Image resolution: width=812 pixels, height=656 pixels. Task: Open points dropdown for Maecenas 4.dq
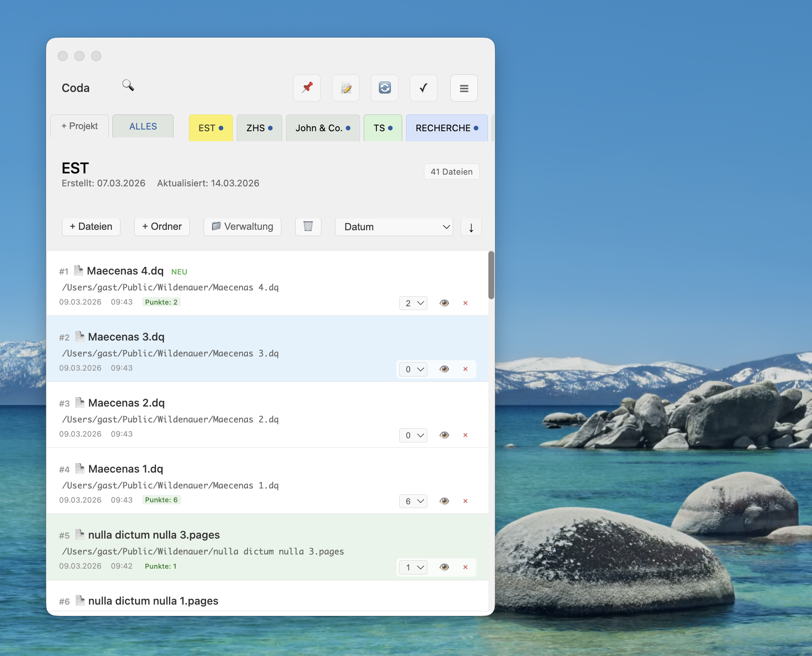click(x=414, y=303)
